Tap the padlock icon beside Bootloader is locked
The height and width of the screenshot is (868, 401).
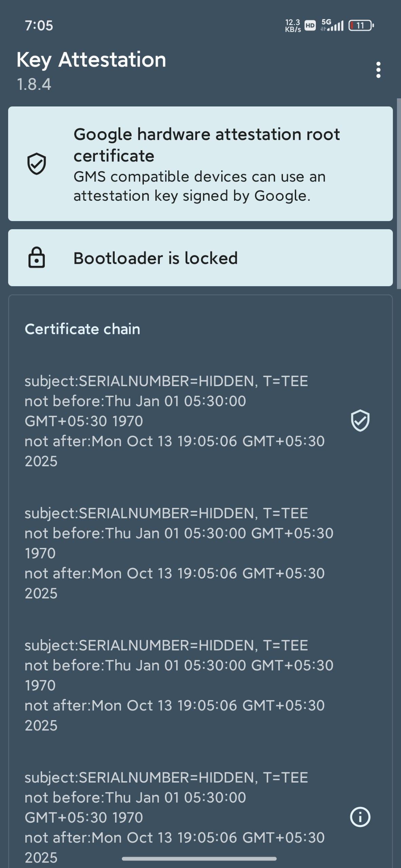pyautogui.click(x=37, y=258)
